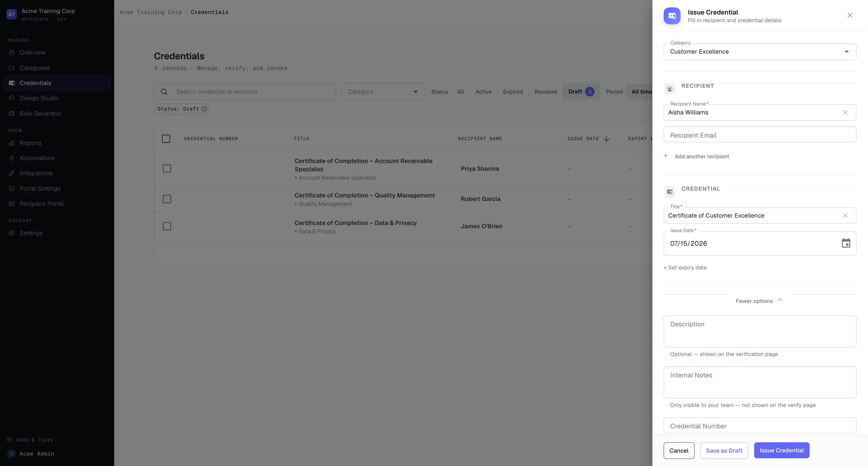Image resolution: width=868 pixels, height=466 pixels.
Task: Click the Overview icon in the sidebar
Action: click(12, 52)
